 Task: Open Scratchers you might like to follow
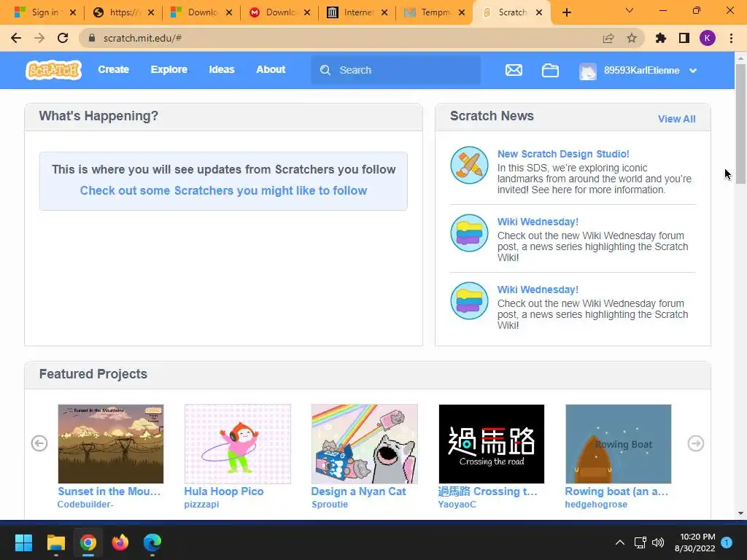(x=223, y=190)
